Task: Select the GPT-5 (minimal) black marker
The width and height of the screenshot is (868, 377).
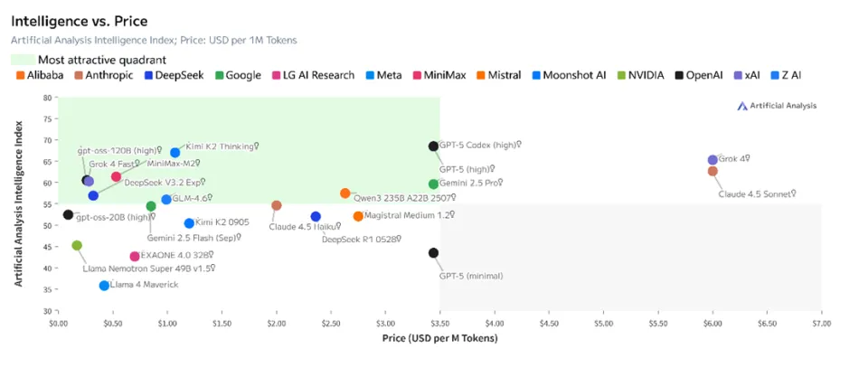Action: 434,253
